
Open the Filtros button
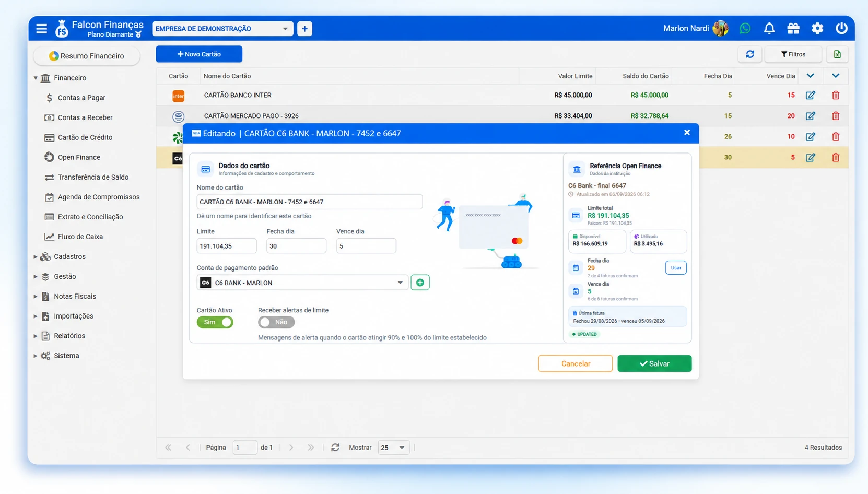pyautogui.click(x=793, y=54)
